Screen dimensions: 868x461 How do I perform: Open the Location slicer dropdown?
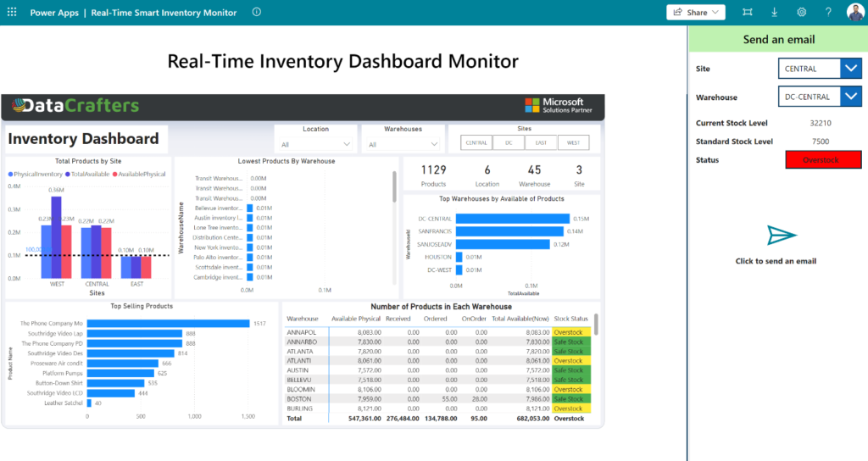click(315, 144)
